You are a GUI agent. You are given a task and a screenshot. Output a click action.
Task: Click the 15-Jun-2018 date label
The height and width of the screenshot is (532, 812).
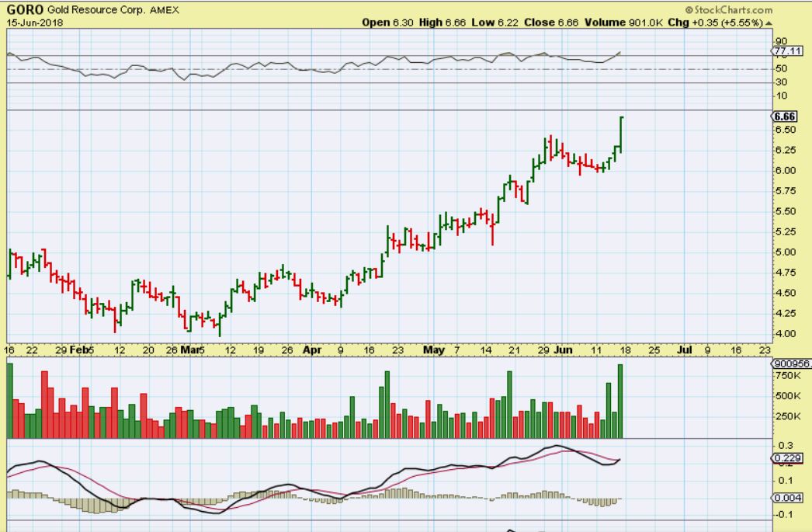point(34,23)
